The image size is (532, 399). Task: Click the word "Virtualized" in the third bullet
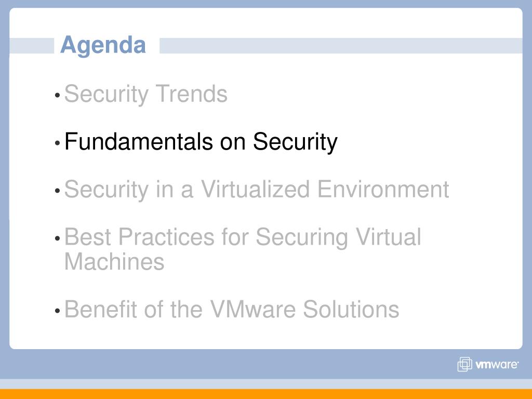pos(256,189)
